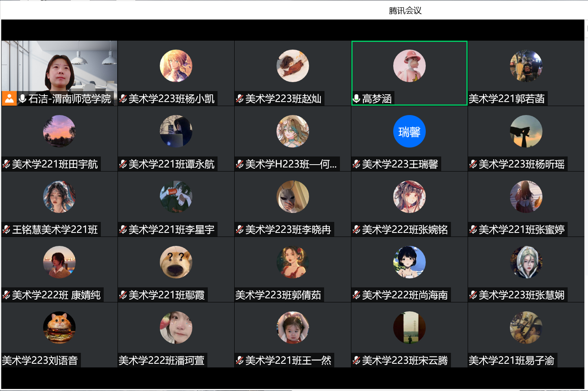Click muted mic icon for 美术学223王瑞馨

coord(357,164)
